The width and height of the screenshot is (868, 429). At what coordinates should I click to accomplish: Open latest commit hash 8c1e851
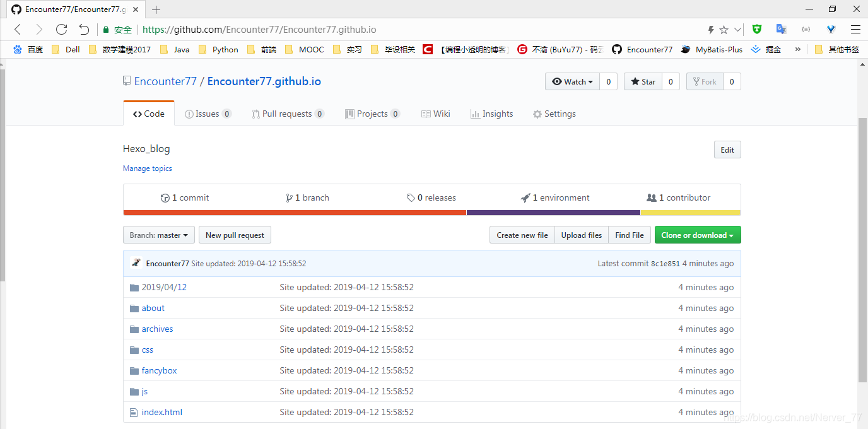pos(666,264)
